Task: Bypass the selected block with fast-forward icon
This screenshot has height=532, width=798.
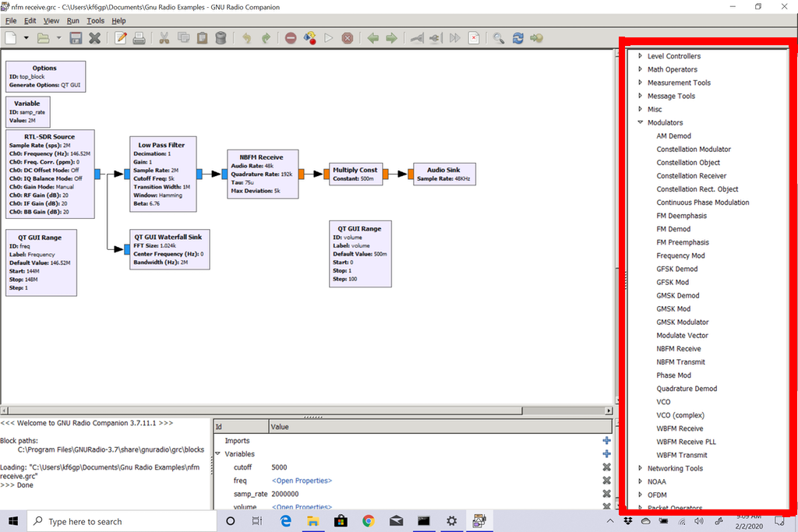Action: point(454,38)
